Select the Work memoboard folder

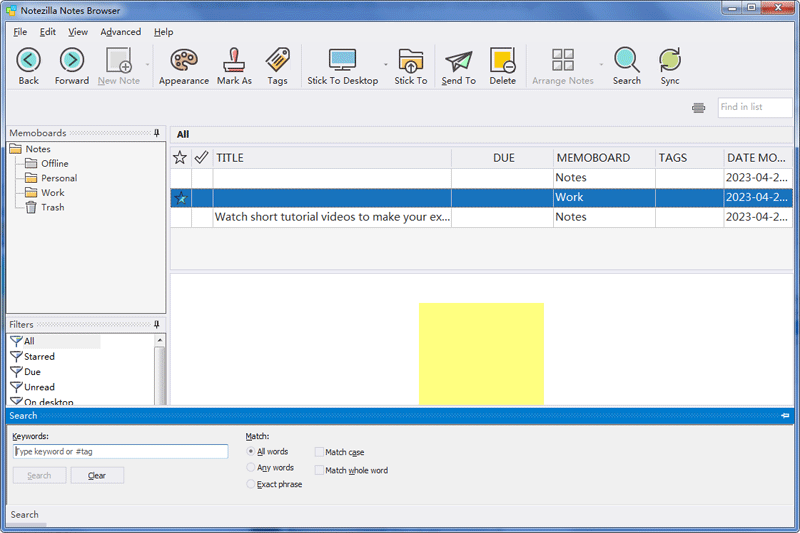pos(53,193)
